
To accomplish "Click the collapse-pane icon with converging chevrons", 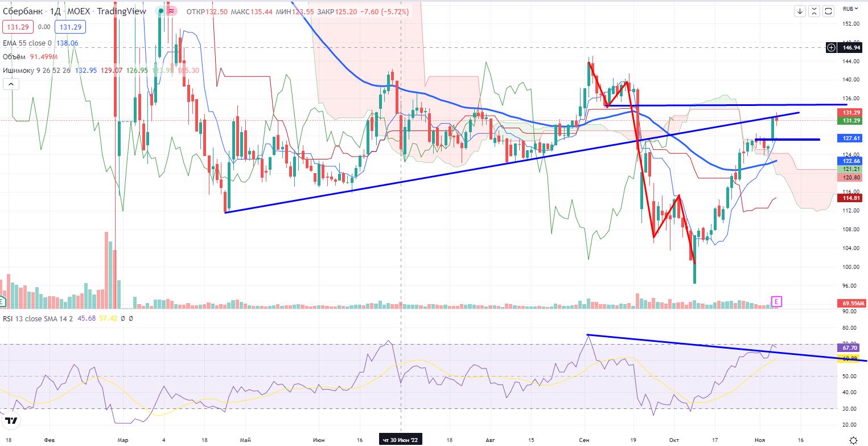I will pyautogui.click(x=814, y=11).
